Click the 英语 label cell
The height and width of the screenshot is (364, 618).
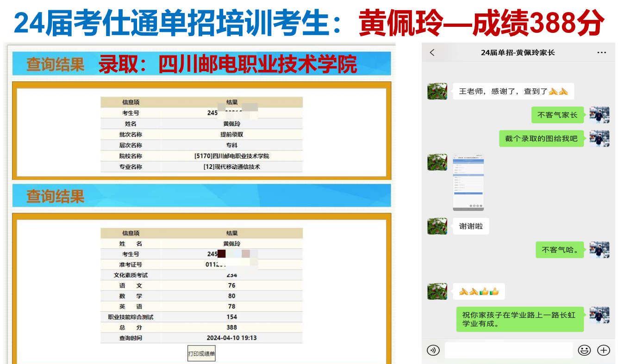[131, 307]
